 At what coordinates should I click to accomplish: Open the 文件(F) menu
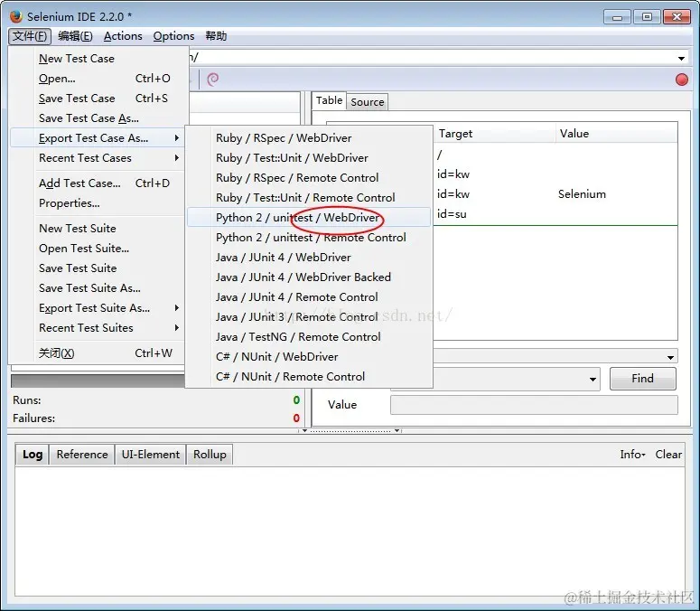[x=30, y=36]
